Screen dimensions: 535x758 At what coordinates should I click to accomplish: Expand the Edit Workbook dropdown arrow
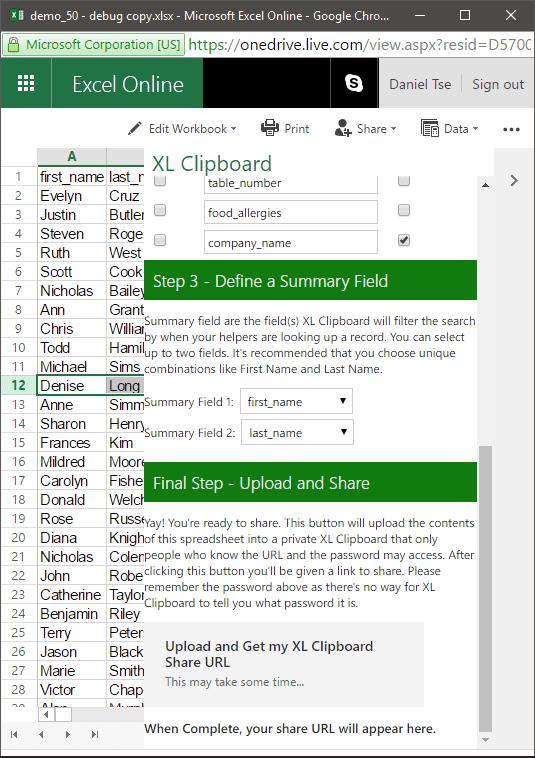pyautogui.click(x=233, y=129)
